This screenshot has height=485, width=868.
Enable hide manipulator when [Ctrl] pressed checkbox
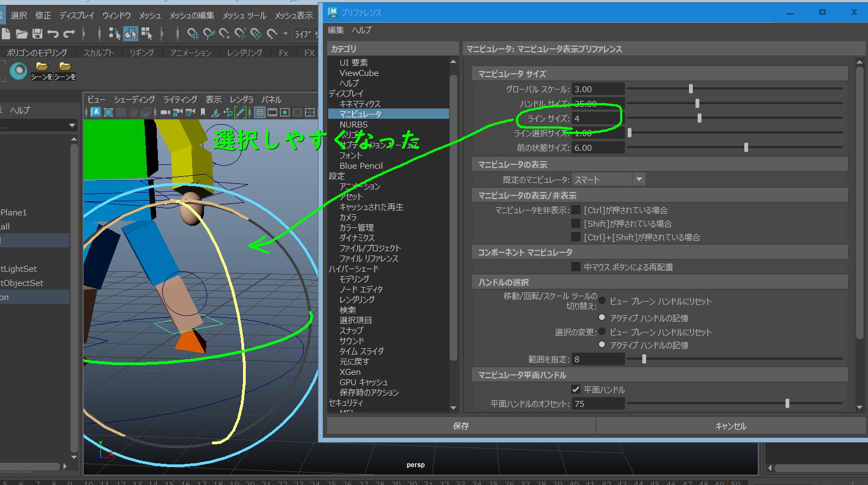point(576,210)
